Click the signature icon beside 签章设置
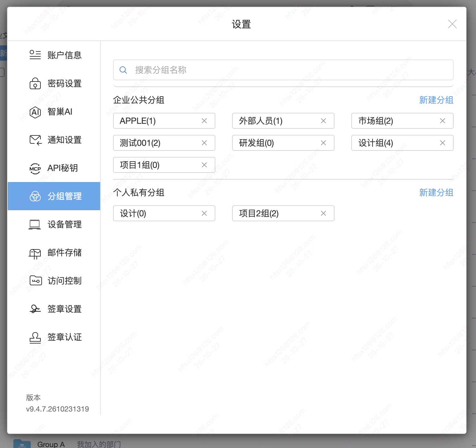The height and width of the screenshot is (448, 476). (x=35, y=309)
